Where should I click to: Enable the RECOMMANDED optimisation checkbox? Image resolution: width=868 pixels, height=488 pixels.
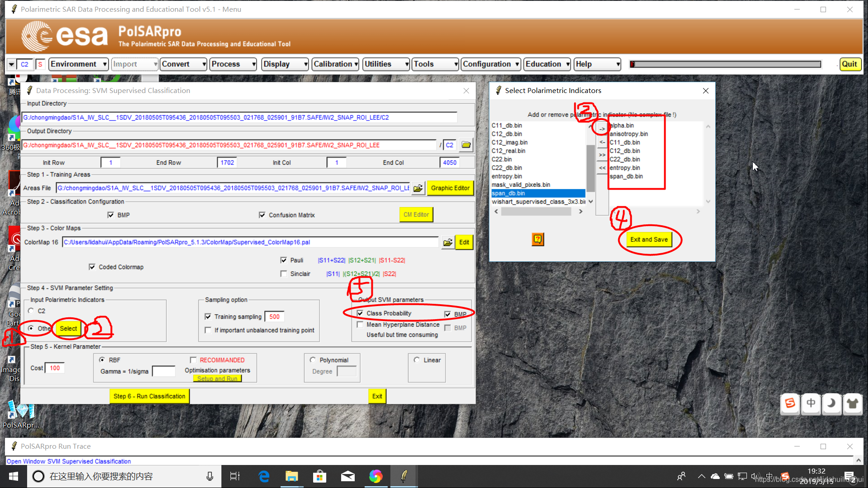pos(193,360)
